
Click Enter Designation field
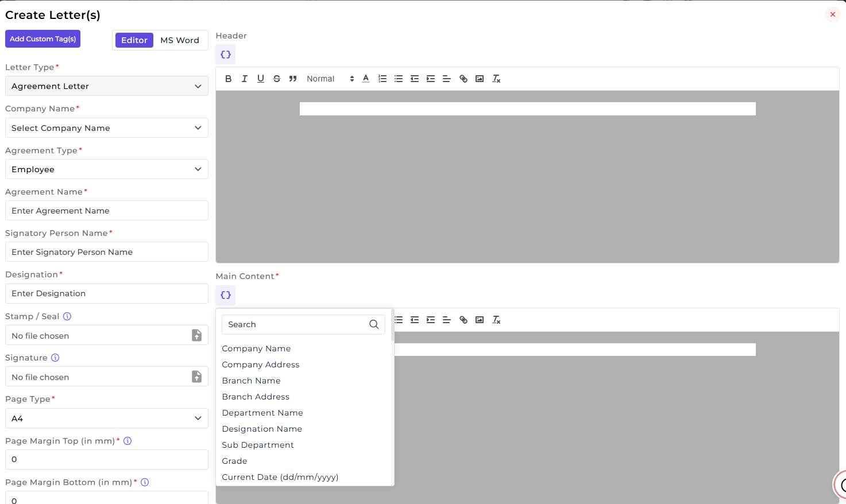[x=107, y=293]
